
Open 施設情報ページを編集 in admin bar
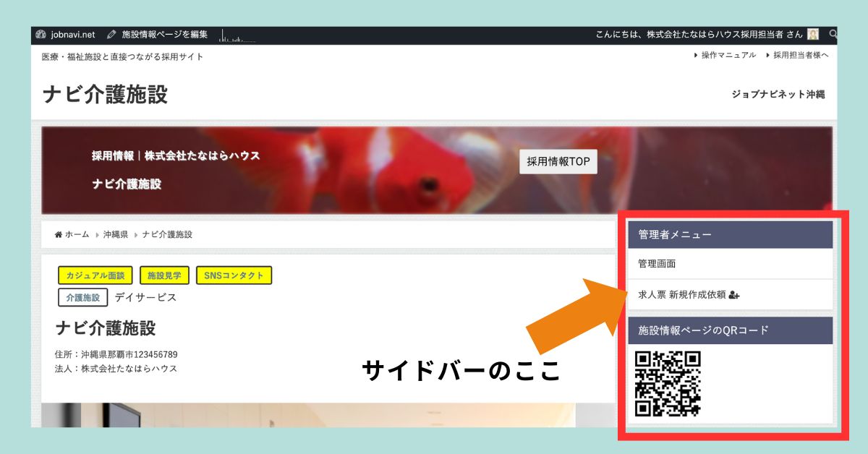pyautogui.click(x=164, y=34)
